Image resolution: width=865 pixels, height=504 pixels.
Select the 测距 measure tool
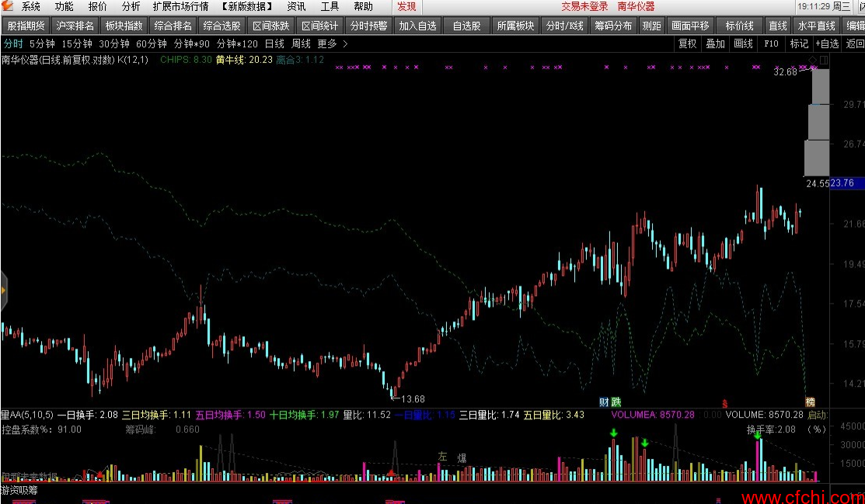(x=651, y=24)
